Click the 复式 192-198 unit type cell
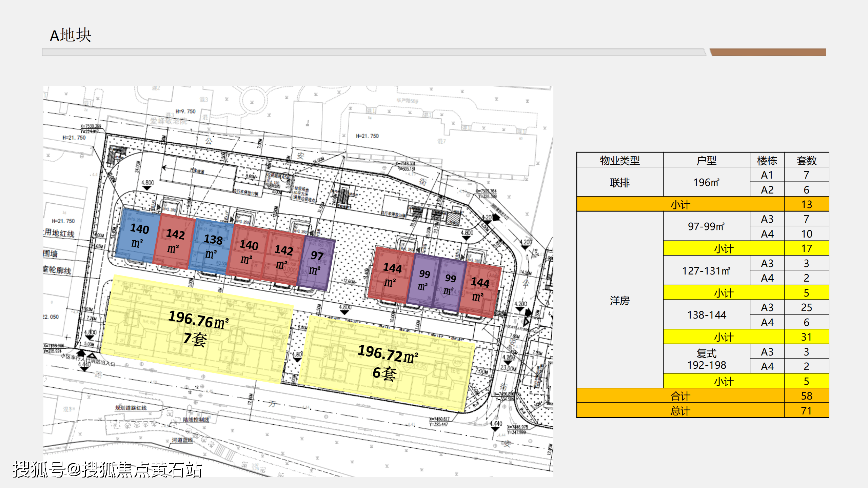868x488 pixels. click(706, 359)
